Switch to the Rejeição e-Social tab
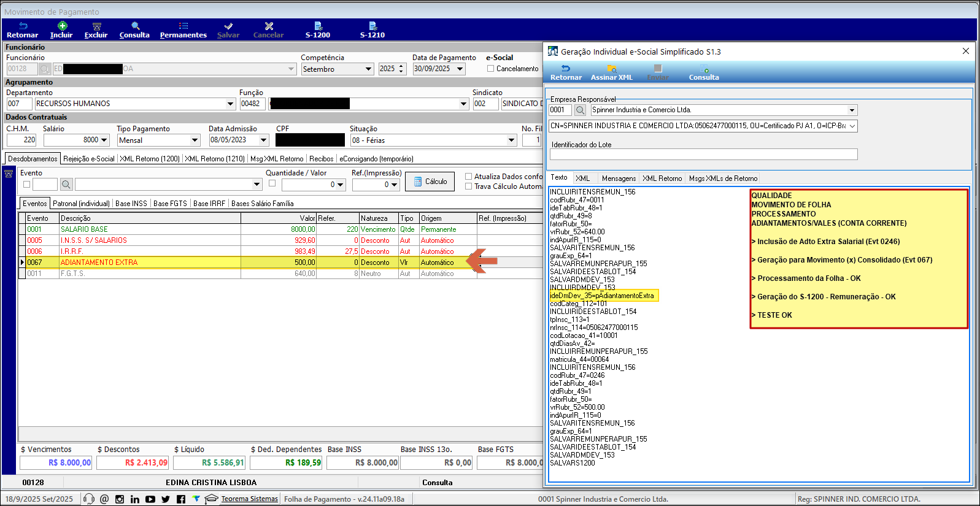 (88, 159)
